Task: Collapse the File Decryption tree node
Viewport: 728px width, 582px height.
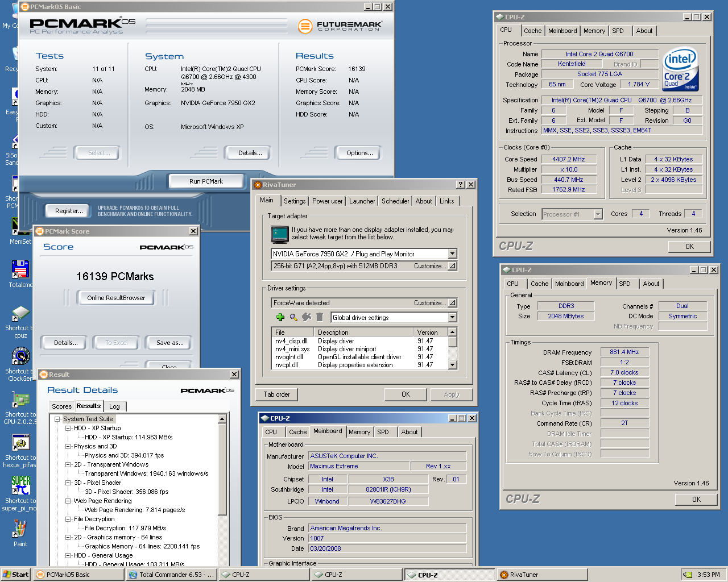Action: pyautogui.click(x=68, y=519)
